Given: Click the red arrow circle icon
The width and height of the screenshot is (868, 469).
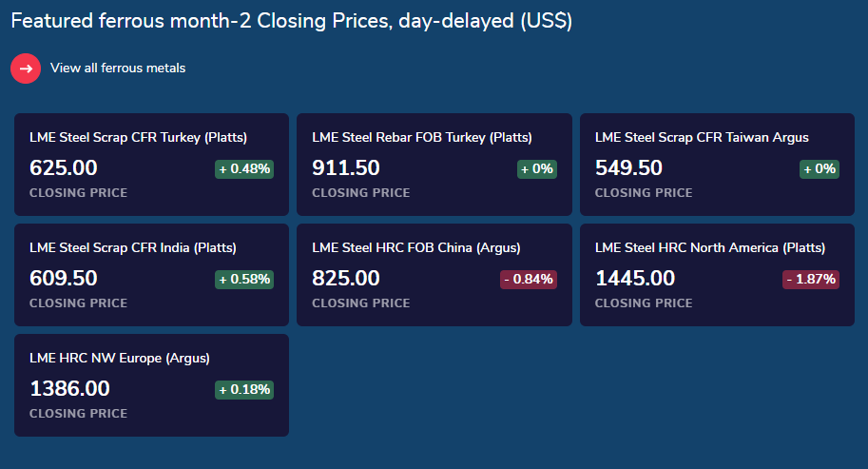Looking at the screenshot, I should (26, 68).
